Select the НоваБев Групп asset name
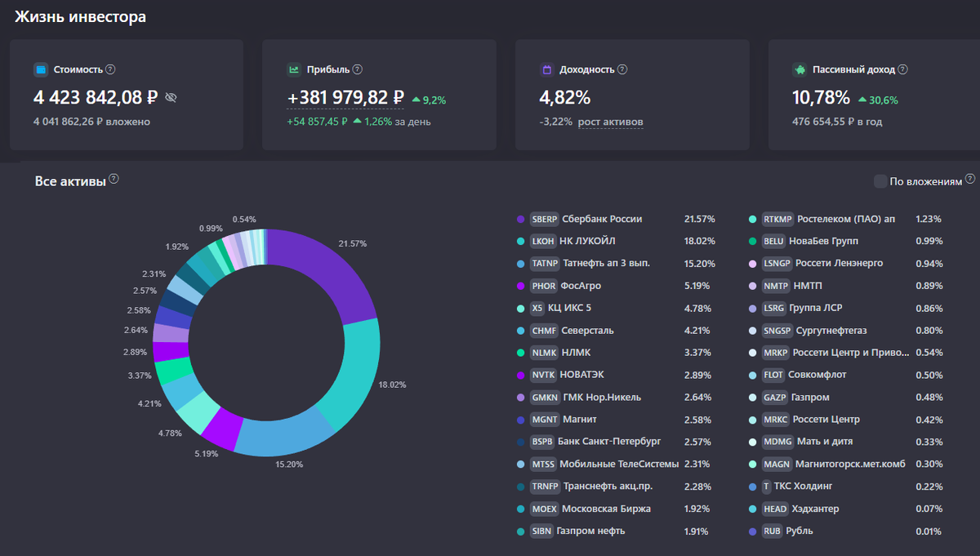The width and height of the screenshot is (980, 556). [x=823, y=242]
